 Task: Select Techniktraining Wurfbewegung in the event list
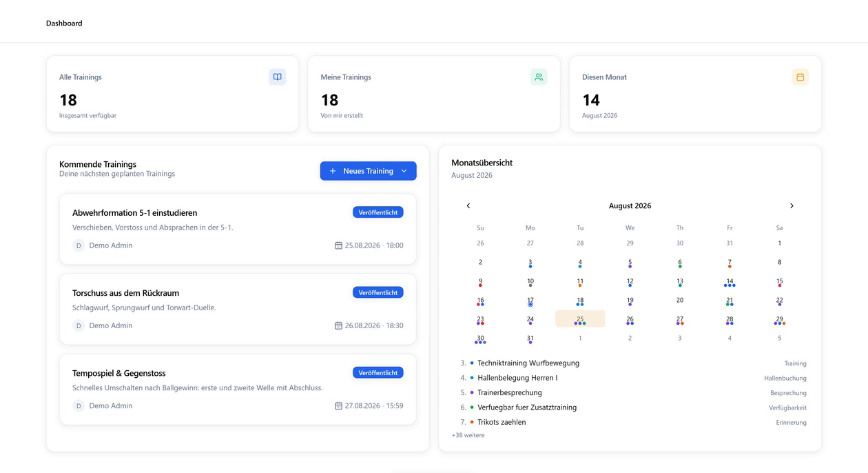click(528, 363)
